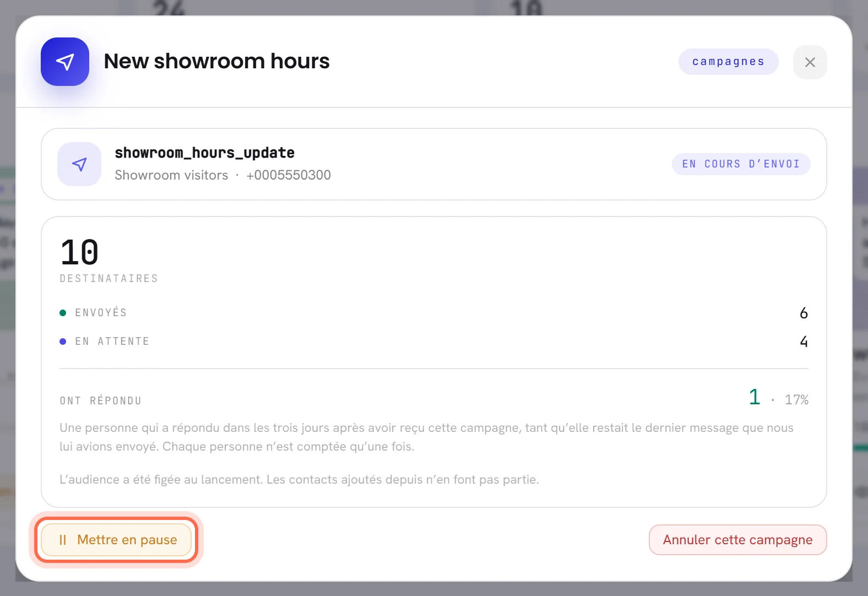868x596 pixels.
Task: Click the "ENVOYÉS" row label
Action: click(x=101, y=313)
